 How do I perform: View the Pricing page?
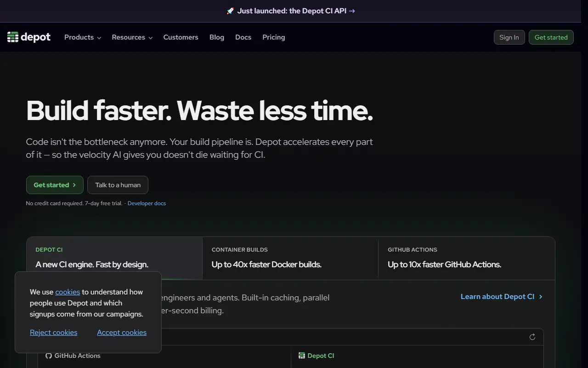[274, 37]
